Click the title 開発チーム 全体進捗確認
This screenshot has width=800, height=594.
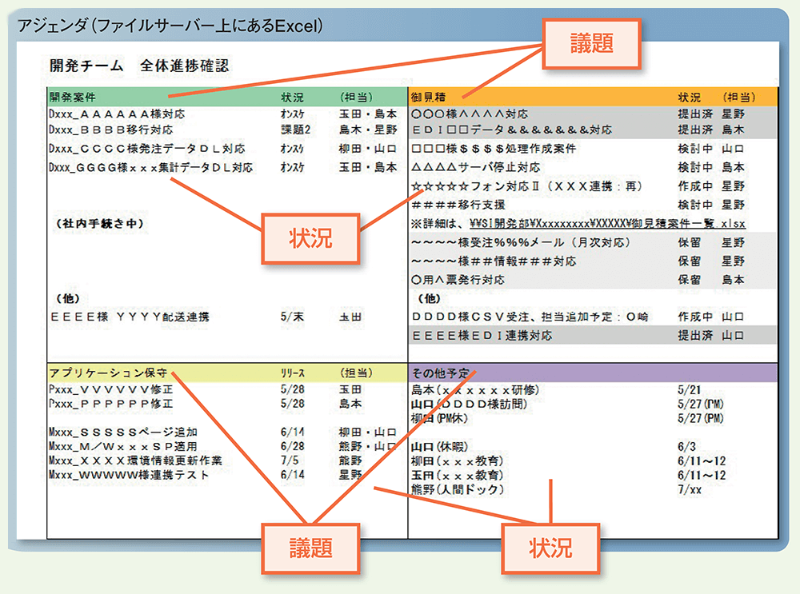tap(139, 66)
